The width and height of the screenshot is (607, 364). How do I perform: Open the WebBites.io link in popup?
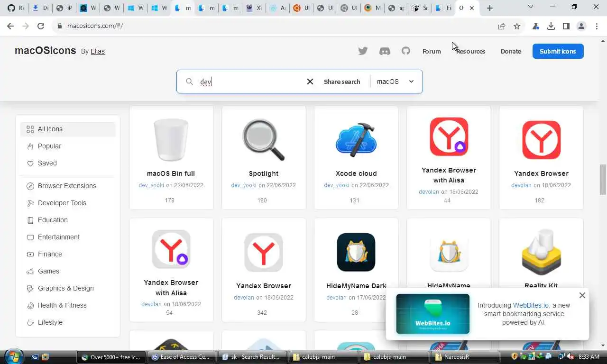coord(531,305)
